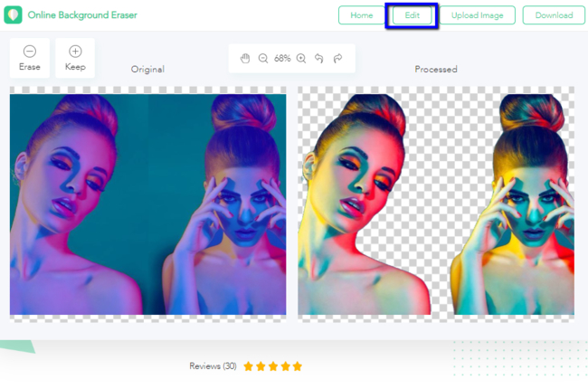Open Reviews (30) text

[213, 366]
